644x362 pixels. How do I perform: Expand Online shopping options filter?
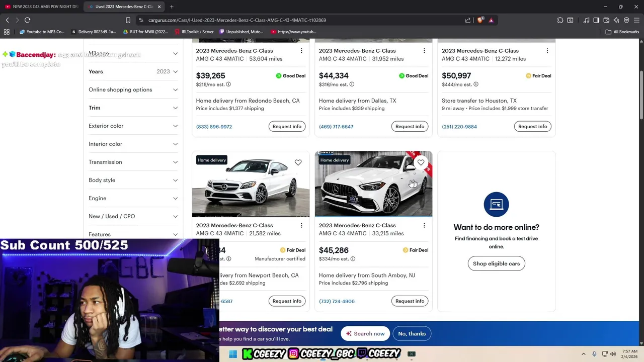pos(133,89)
